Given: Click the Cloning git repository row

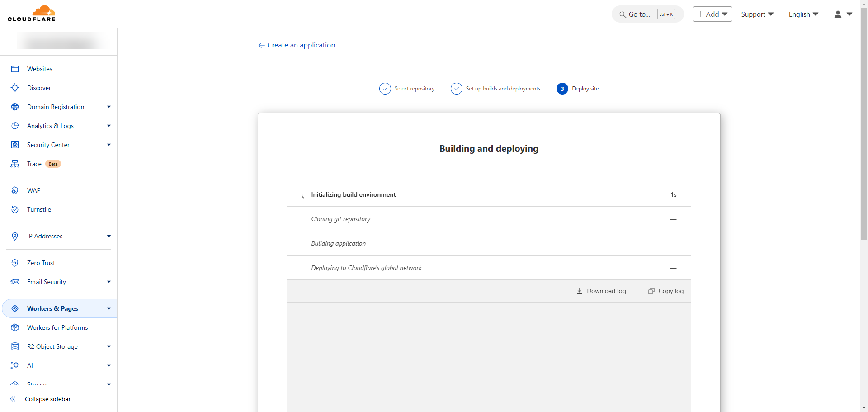Looking at the screenshot, I should click(489, 219).
